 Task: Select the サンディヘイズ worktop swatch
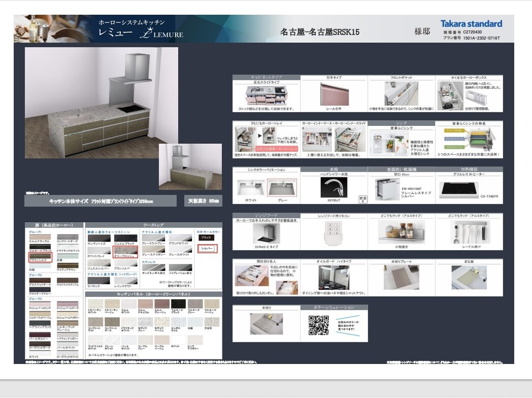click(x=98, y=238)
